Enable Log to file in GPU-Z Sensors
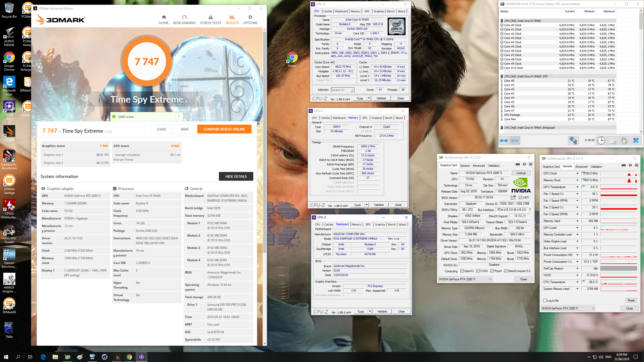 pyautogui.click(x=545, y=301)
